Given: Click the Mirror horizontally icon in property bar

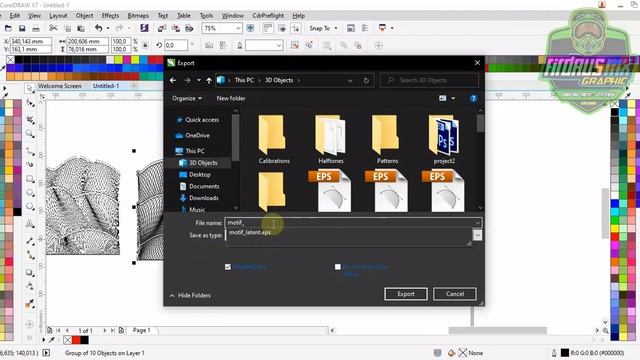Looking at the screenshot, I should pos(209,45).
